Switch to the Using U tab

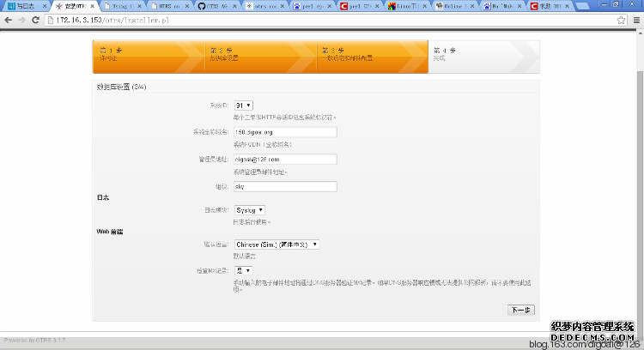point(121,6)
